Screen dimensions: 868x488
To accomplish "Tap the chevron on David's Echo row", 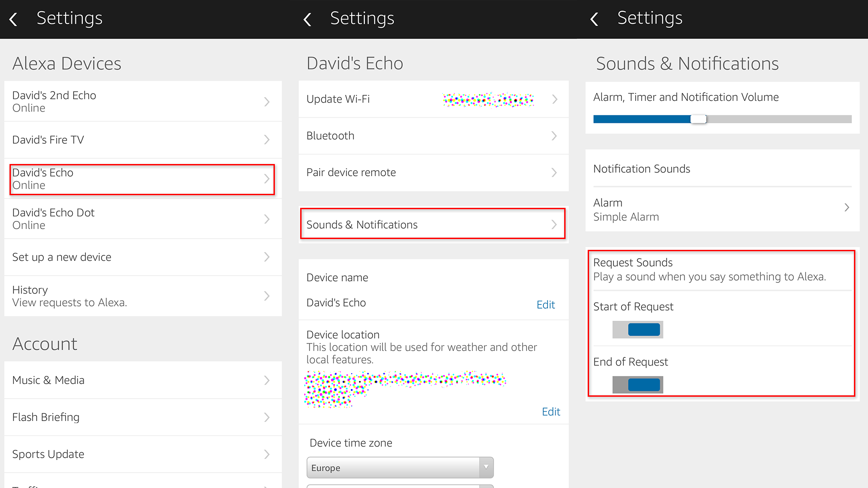I will [x=267, y=179].
